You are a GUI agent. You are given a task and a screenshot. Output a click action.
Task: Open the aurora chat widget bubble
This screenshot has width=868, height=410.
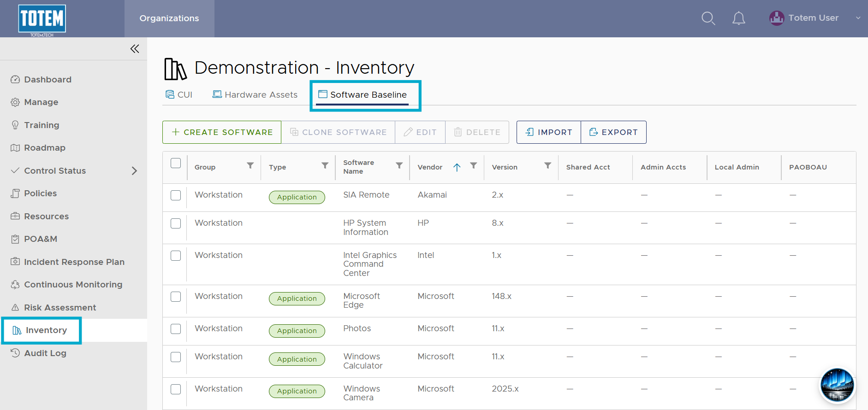pos(837,385)
